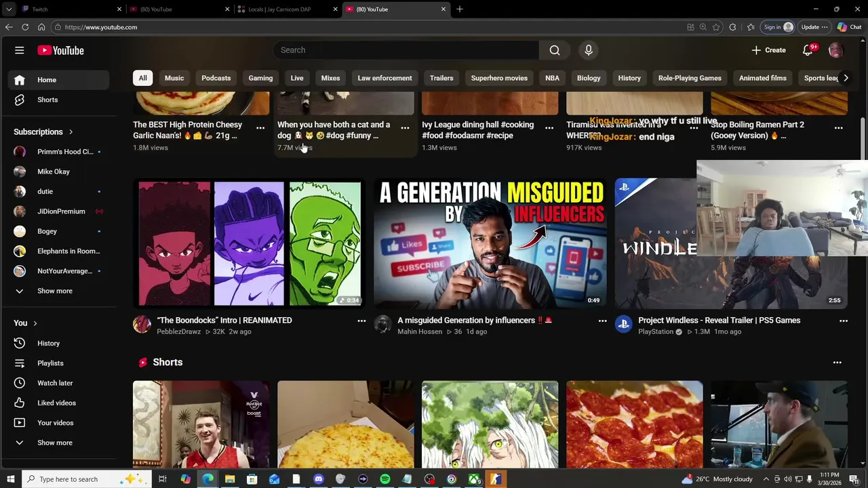The image size is (868, 488).
Task: Open the YouTube account avatar menu
Action: click(x=835, y=50)
